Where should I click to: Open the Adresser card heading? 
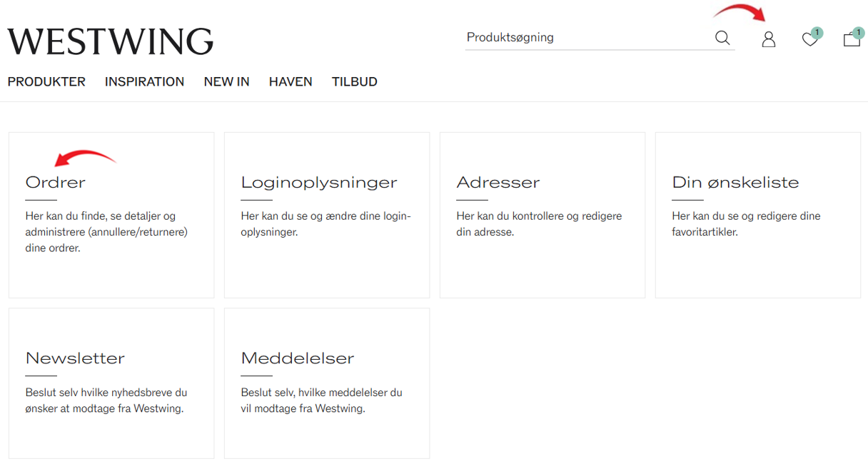click(498, 182)
